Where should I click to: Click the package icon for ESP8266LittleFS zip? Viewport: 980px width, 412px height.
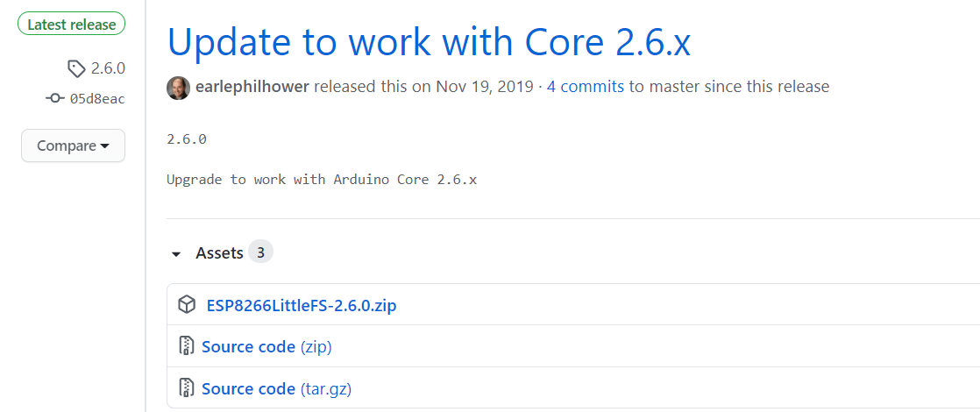187,305
